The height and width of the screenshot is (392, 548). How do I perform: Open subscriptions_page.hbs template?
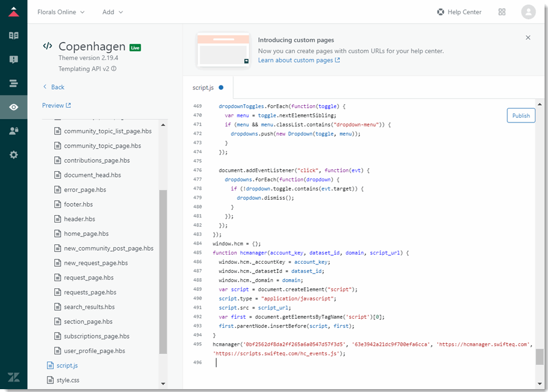(x=97, y=336)
